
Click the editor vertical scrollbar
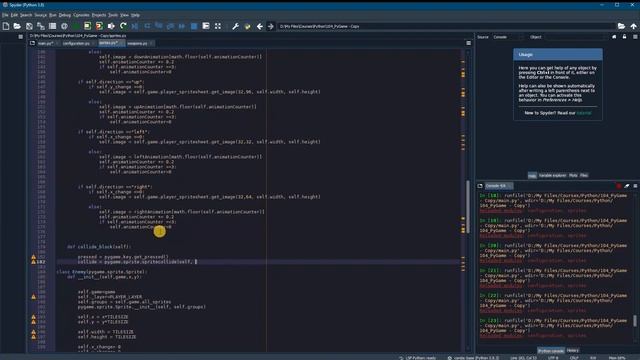point(468,207)
